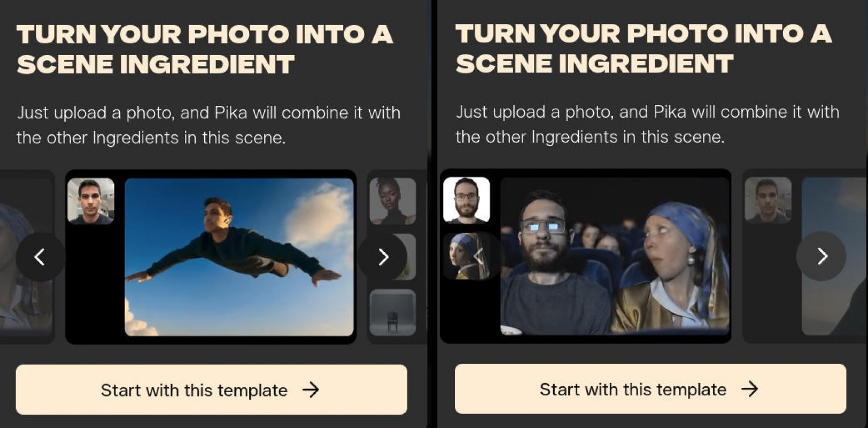Open the flying man in sky preview
Viewport: 868px width, 428px height.
point(239,257)
